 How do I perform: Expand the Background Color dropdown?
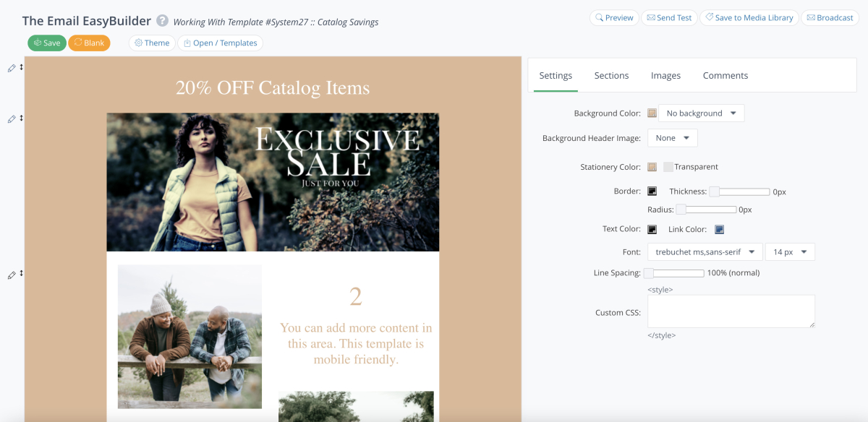coord(701,113)
